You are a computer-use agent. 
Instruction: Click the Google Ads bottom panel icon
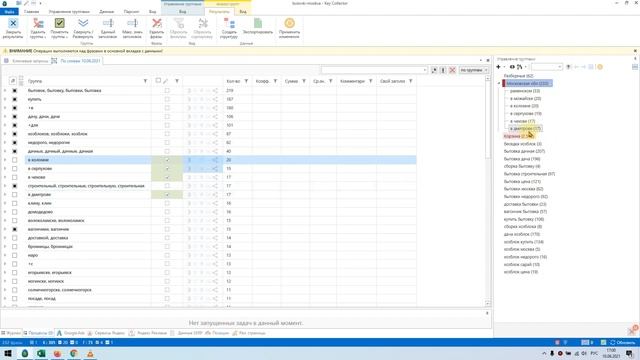[x=60, y=333]
